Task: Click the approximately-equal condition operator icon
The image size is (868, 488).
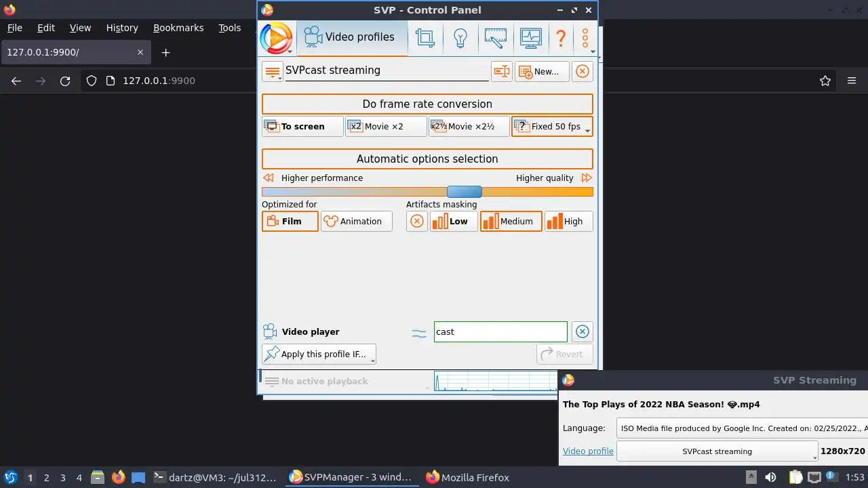Action: click(x=419, y=332)
